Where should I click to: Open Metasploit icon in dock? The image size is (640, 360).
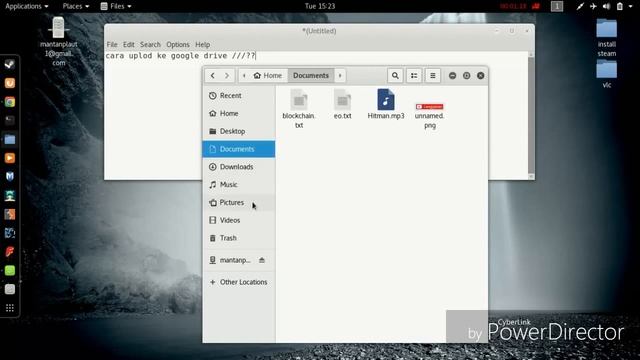coord(10,176)
